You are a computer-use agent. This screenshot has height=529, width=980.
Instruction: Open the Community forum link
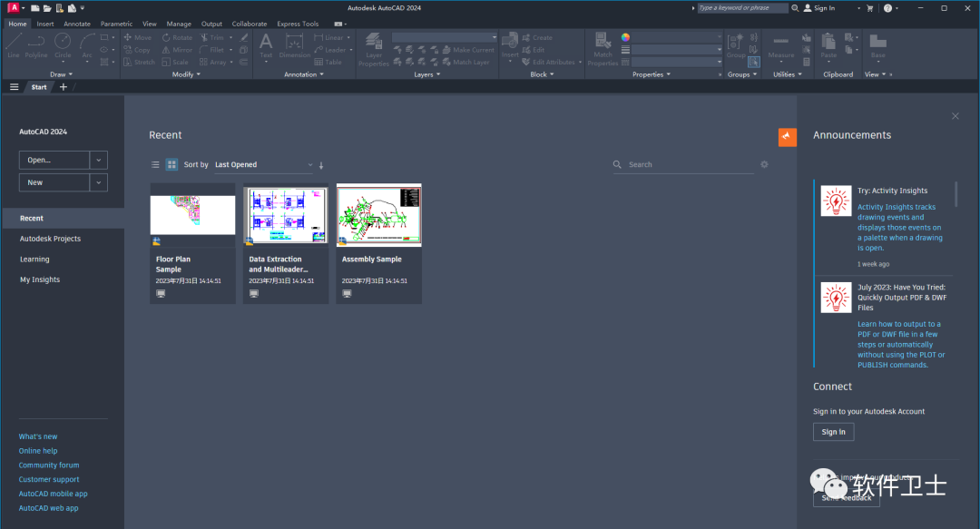point(49,465)
